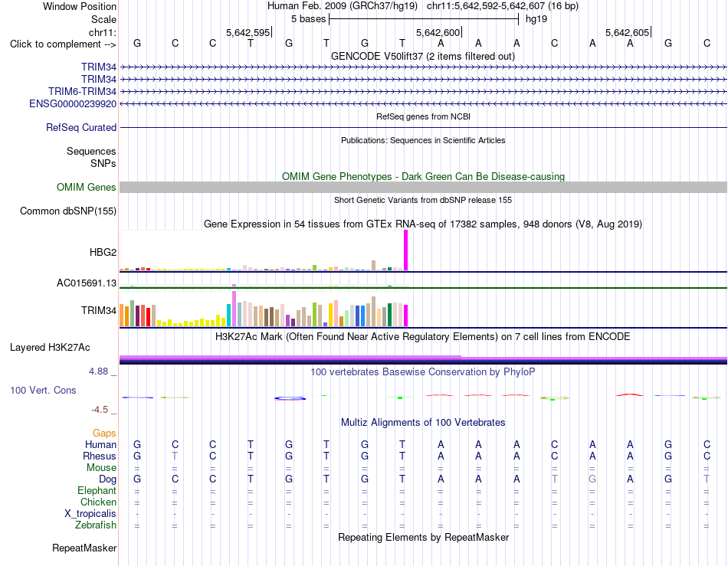The width and height of the screenshot is (728, 566).
Task: Click the Sequences track label
Action: (91, 151)
